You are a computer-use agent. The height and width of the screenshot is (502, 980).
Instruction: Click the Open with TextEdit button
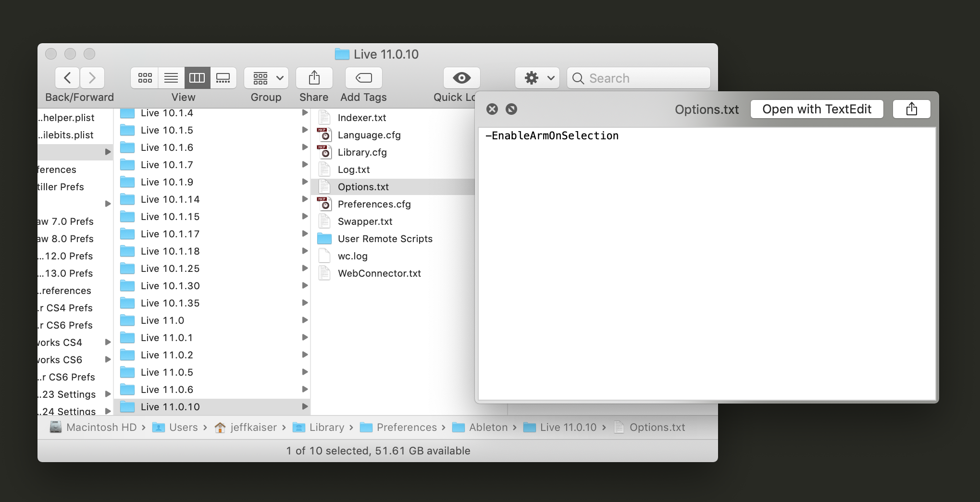coord(817,109)
